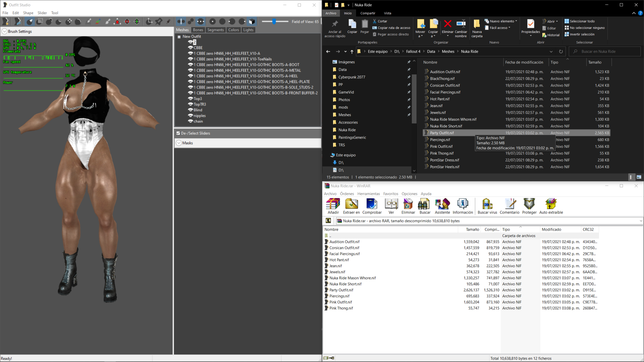Open the recent locations dropdown arrow
644x362 pixels.
(345, 52)
